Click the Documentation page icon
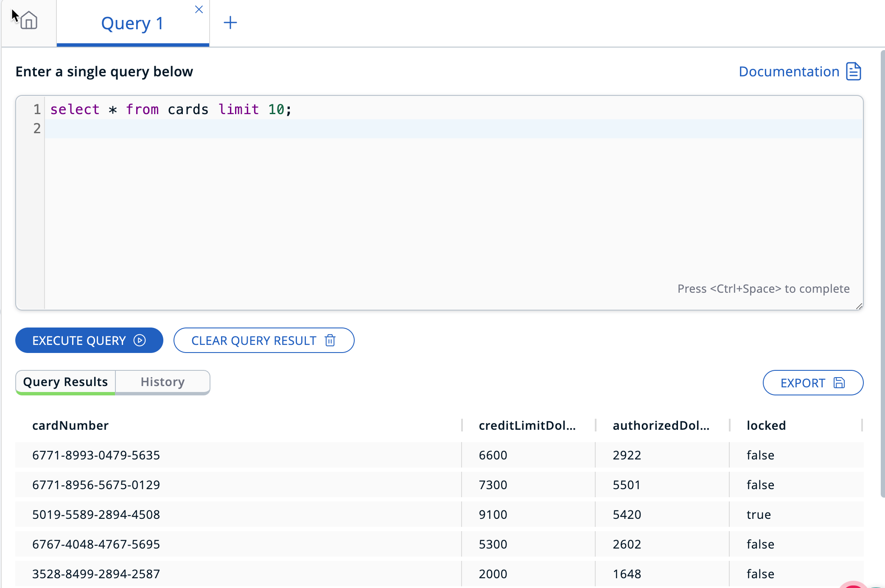 [x=853, y=71]
